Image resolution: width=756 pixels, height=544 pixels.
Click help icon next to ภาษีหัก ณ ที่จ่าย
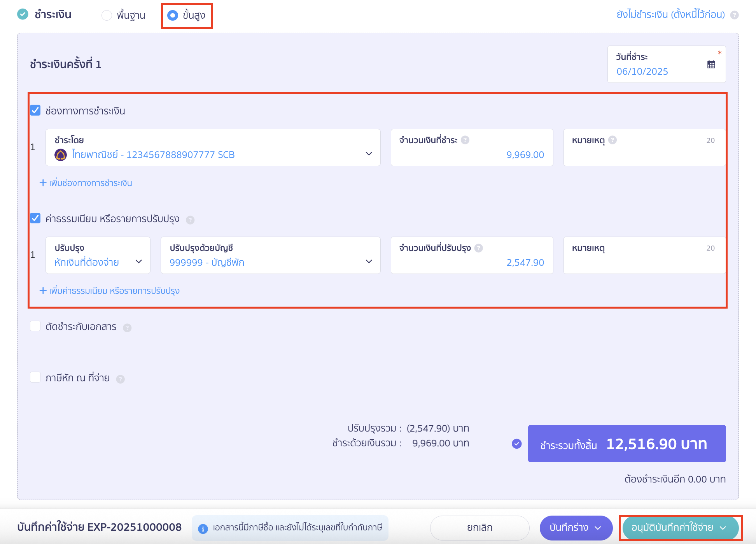(121, 379)
